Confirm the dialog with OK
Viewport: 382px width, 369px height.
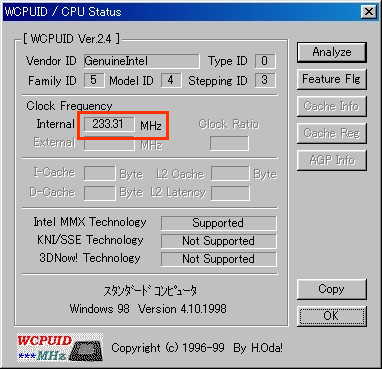[332, 316]
